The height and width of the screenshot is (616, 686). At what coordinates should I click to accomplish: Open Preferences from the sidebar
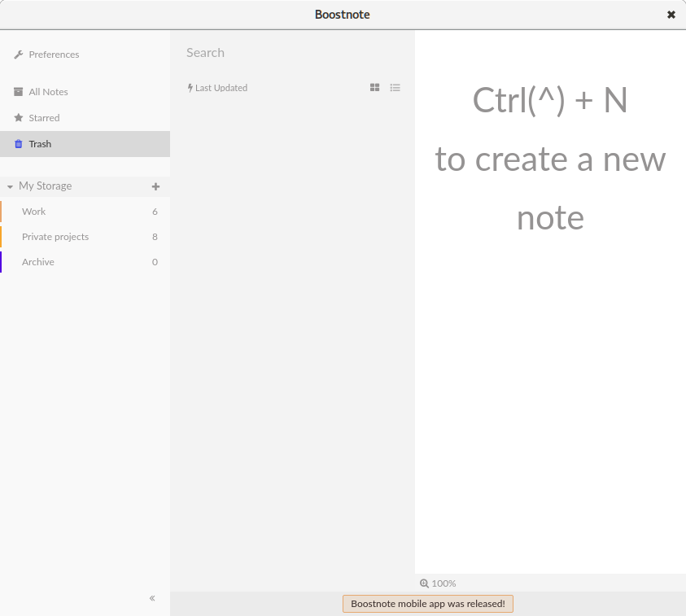coord(48,55)
